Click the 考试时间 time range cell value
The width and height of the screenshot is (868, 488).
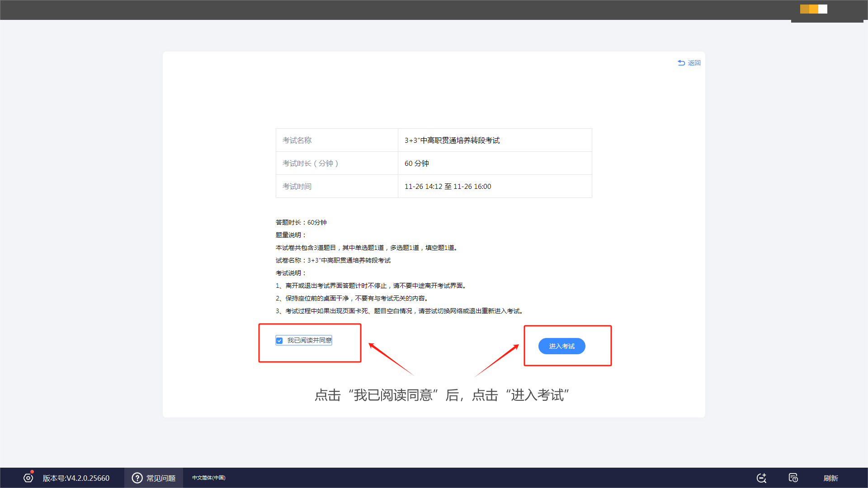click(x=448, y=186)
